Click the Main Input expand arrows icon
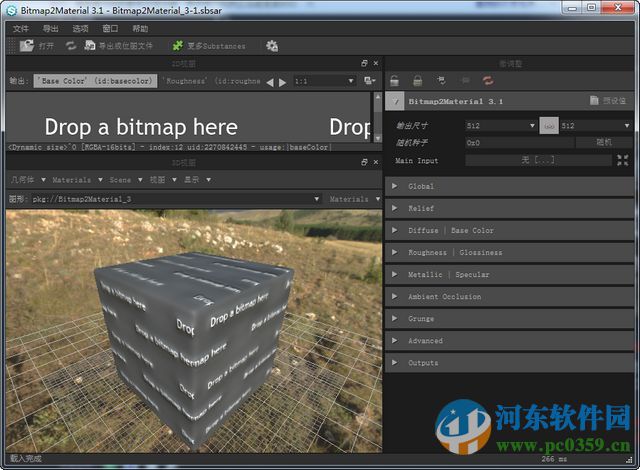The height and width of the screenshot is (470, 640). click(623, 160)
